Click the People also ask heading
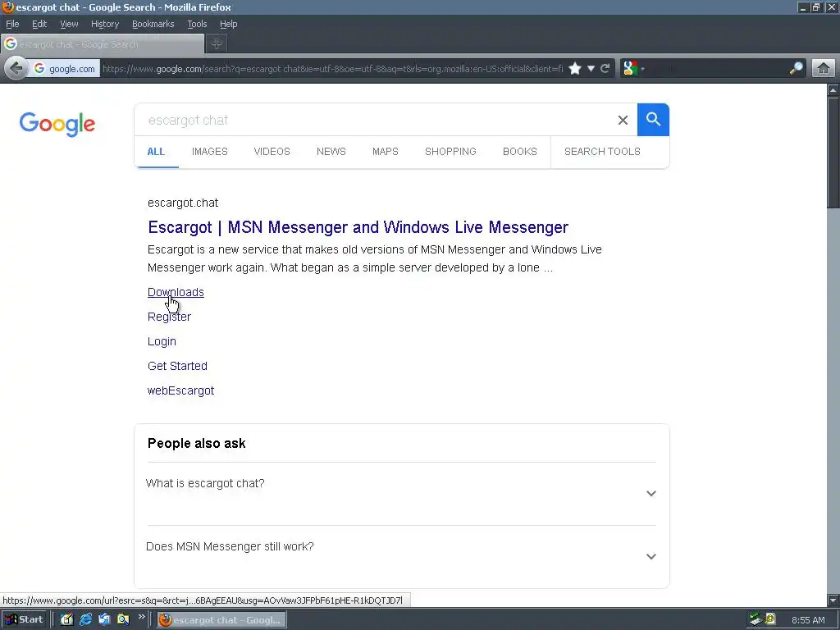This screenshot has width=840, height=630. [197, 444]
